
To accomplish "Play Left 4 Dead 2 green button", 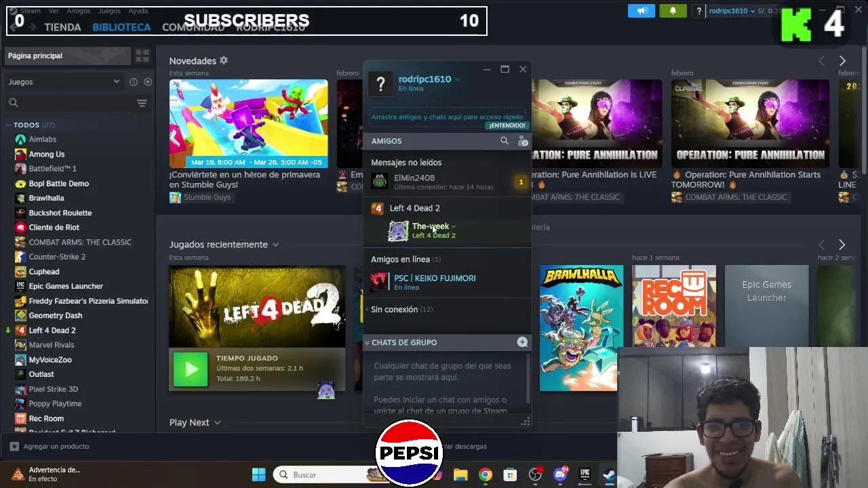I will (x=191, y=369).
